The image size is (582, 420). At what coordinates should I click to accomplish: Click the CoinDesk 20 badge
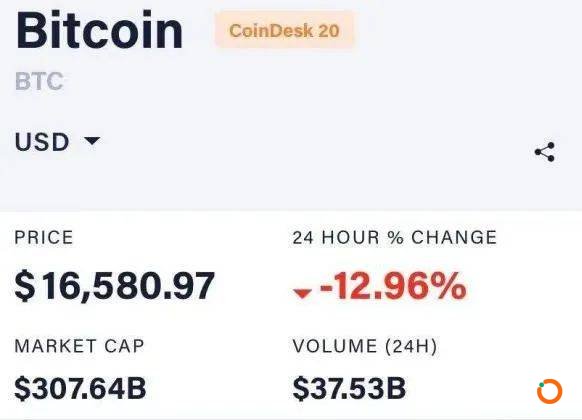tap(284, 30)
